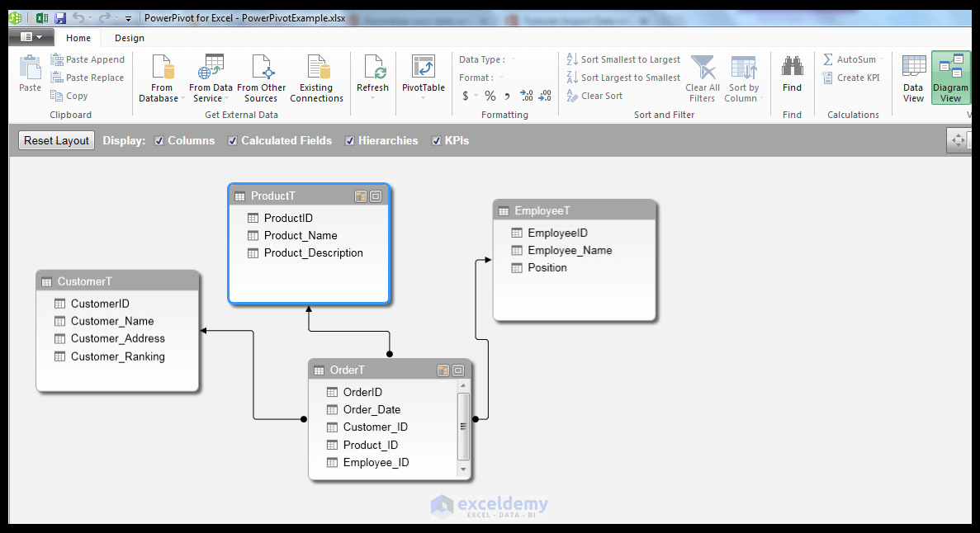The image size is (980, 533).
Task: Undo the last action in the title bar
Action: tap(78, 18)
